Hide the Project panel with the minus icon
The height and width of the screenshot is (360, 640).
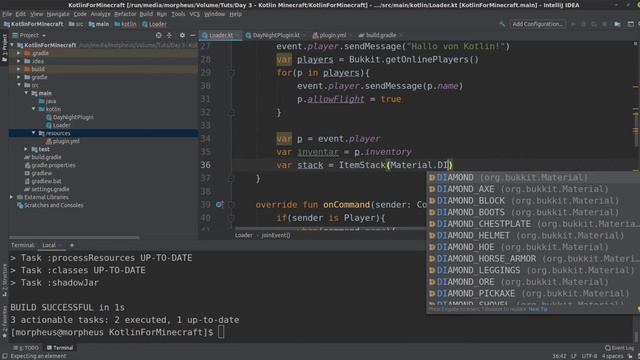[193, 36]
